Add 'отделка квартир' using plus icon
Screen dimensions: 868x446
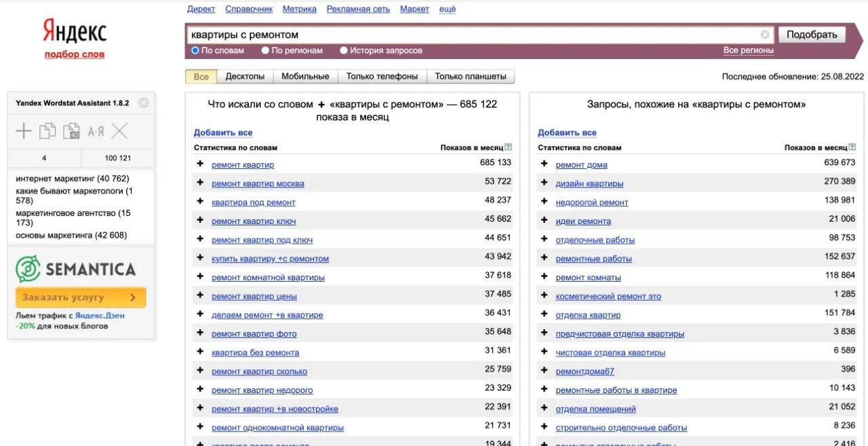tap(544, 314)
